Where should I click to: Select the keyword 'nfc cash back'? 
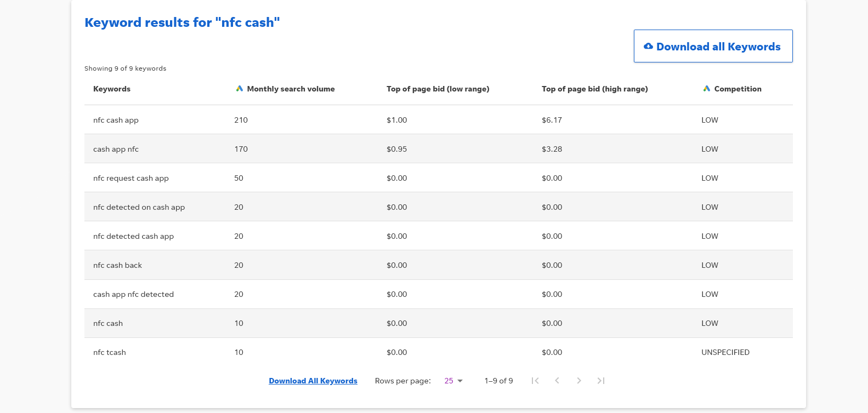[x=117, y=265]
